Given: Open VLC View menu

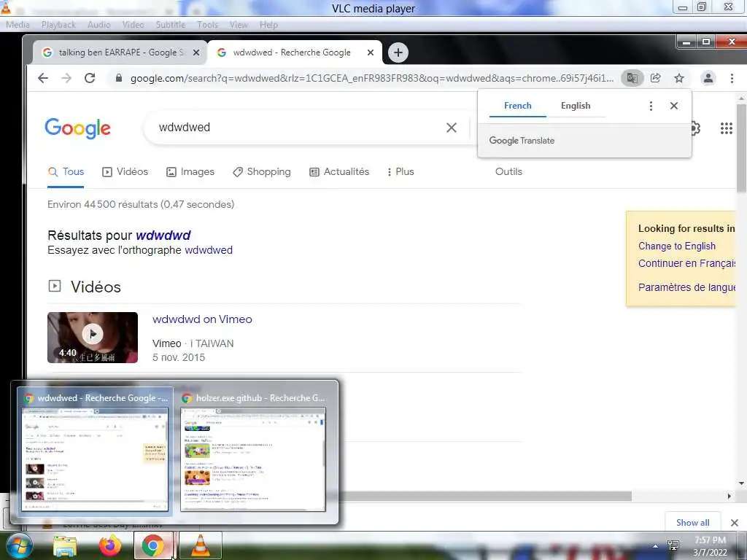Looking at the screenshot, I should tap(239, 25).
